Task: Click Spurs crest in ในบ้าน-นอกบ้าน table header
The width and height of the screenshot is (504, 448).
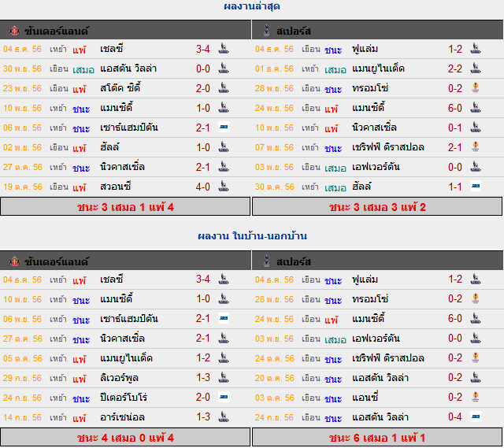Action: (x=266, y=261)
